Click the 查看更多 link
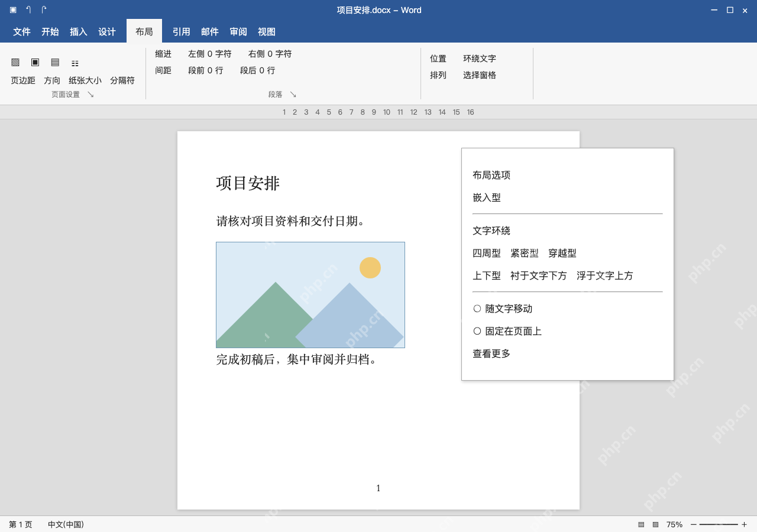This screenshot has width=757, height=532. coord(491,353)
